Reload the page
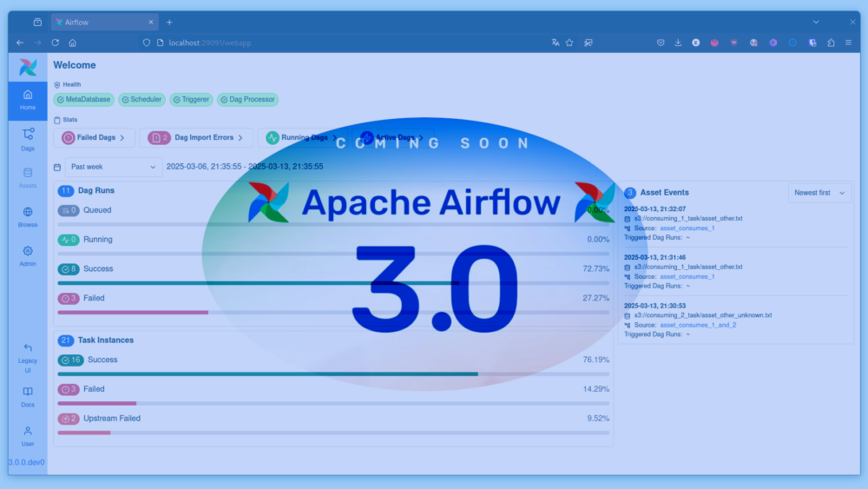 click(x=56, y=43)
